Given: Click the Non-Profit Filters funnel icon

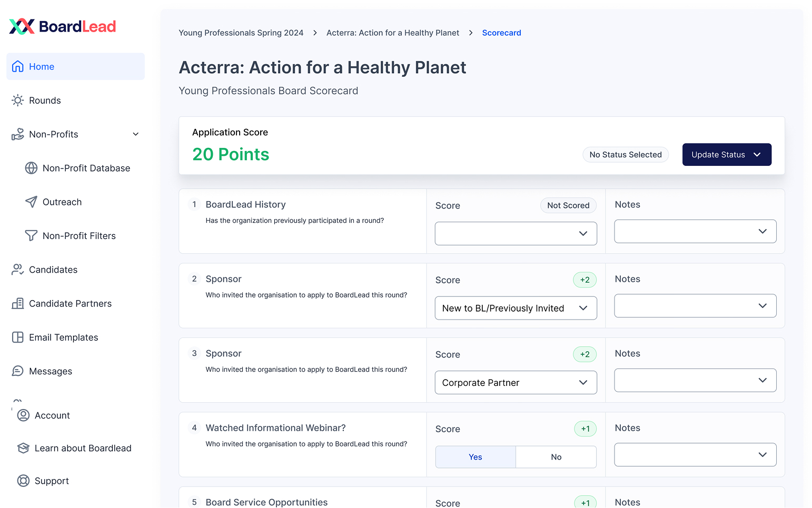Looking at the screenshot, I should (32, 236).
